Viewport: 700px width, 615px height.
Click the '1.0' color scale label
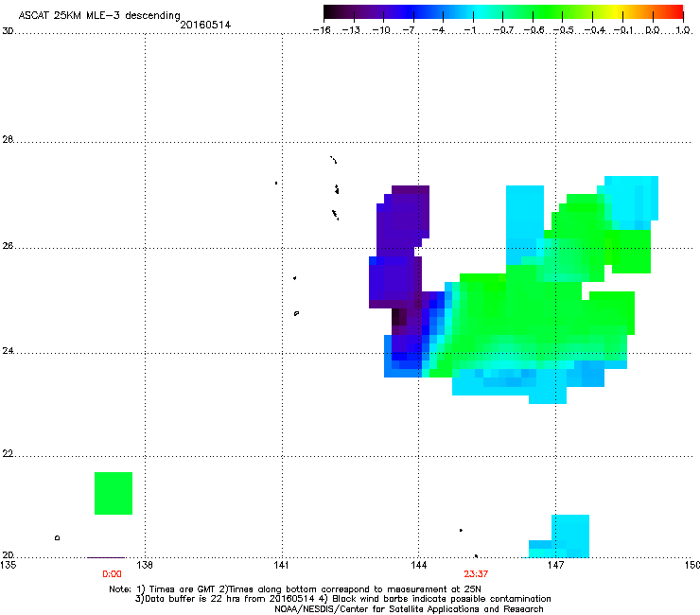point(683,30)
